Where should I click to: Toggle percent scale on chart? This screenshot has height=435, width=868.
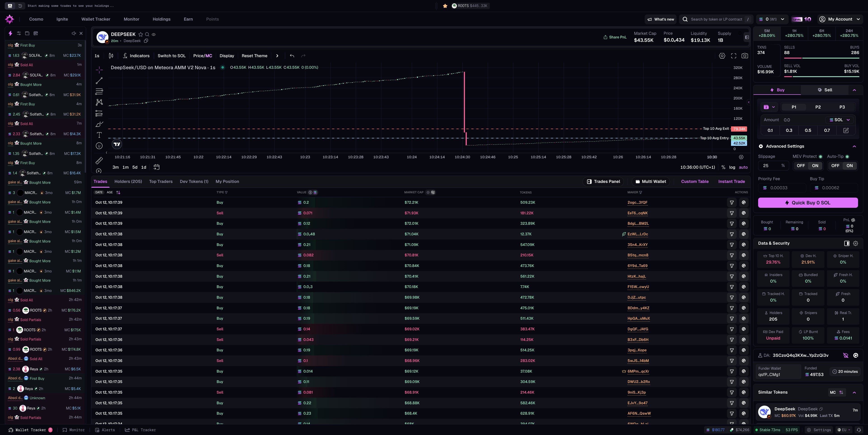(723, 167)
